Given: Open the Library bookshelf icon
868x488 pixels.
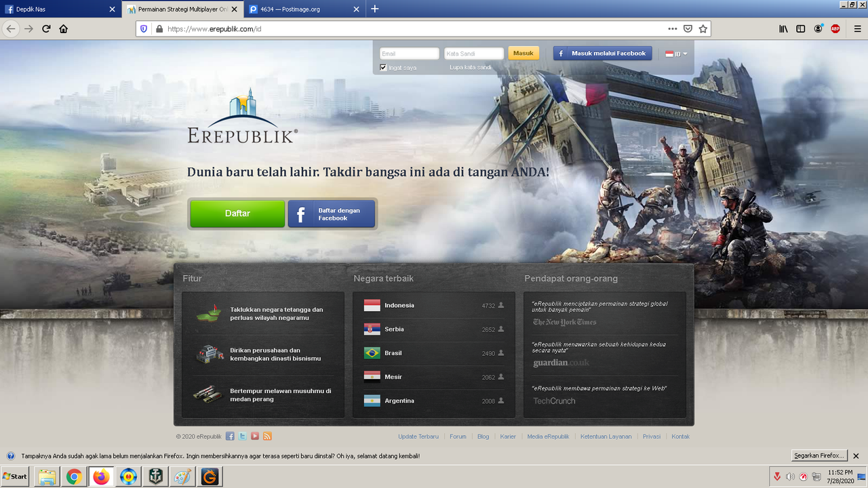Looking at the screenshot, I should point(783,28).
